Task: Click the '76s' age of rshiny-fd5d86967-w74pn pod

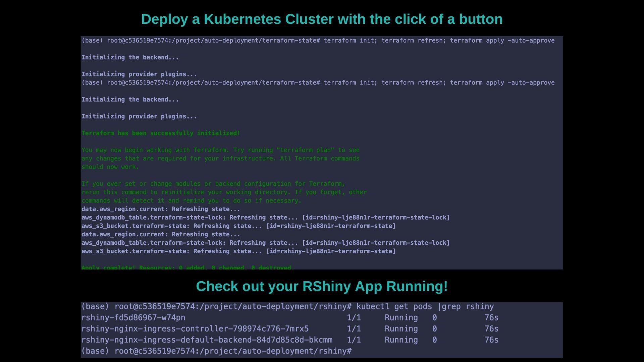Action: pyautogui.click(x=491, y=318)
